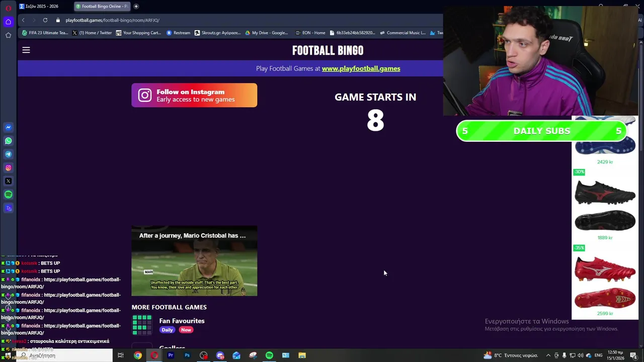Open the Discord taskbar icon
This screenshot has height=362, width=644.
220,355
